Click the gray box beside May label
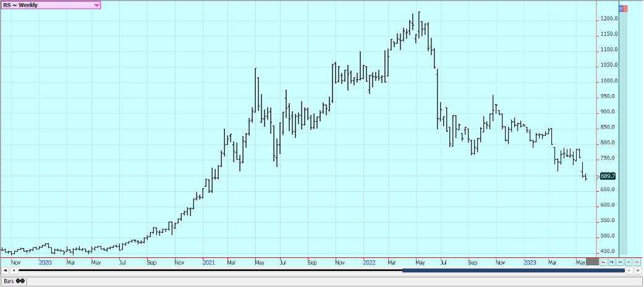 coord(592,262)
